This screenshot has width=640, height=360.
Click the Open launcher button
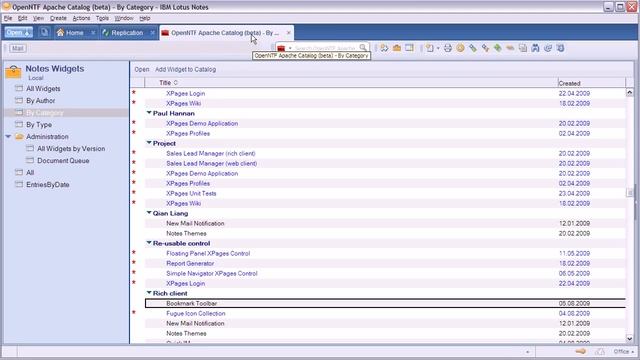pos(18,33)
